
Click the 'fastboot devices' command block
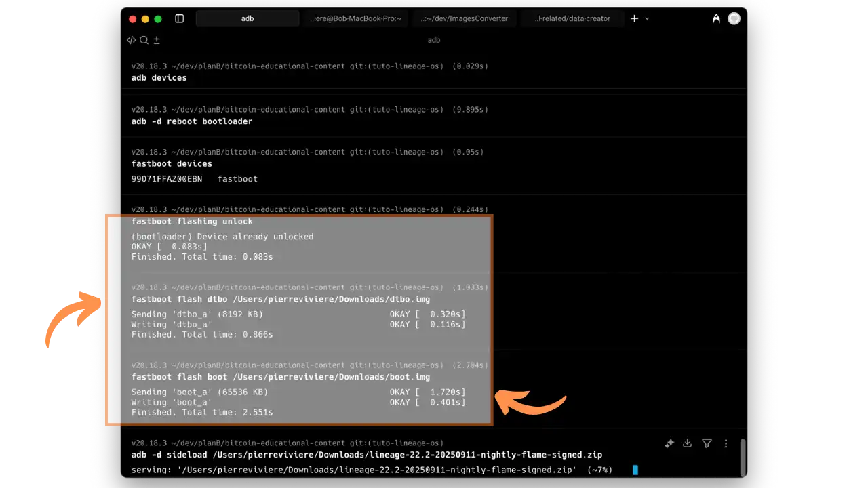(x=172, y=164)
